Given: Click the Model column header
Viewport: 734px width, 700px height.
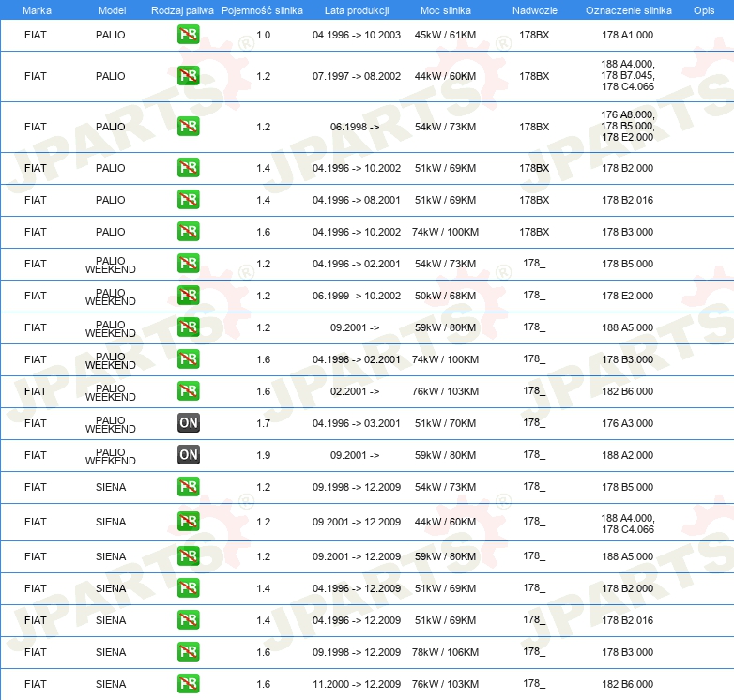Looking at the screenshot, I should click(x=112, y=10).
